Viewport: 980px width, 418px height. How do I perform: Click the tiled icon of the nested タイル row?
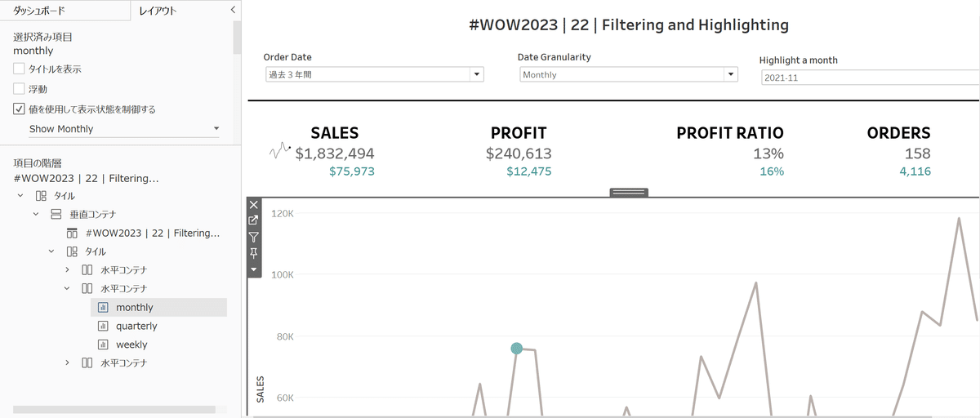coord(72,251)
